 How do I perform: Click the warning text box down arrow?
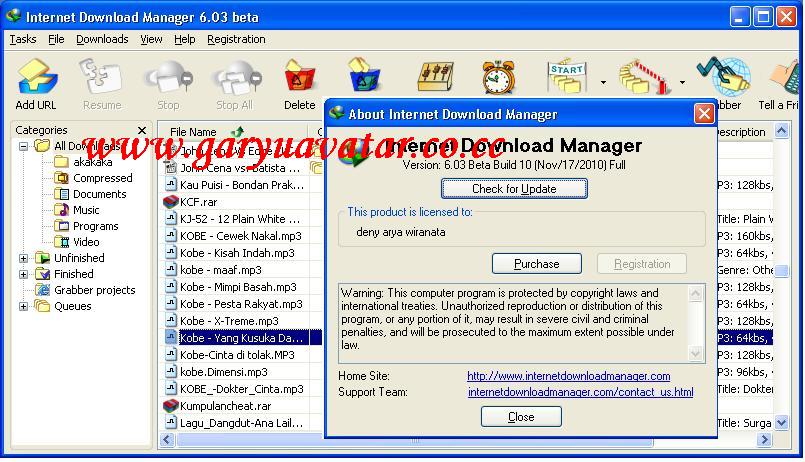pyautogui.click(x=695, y=353)
